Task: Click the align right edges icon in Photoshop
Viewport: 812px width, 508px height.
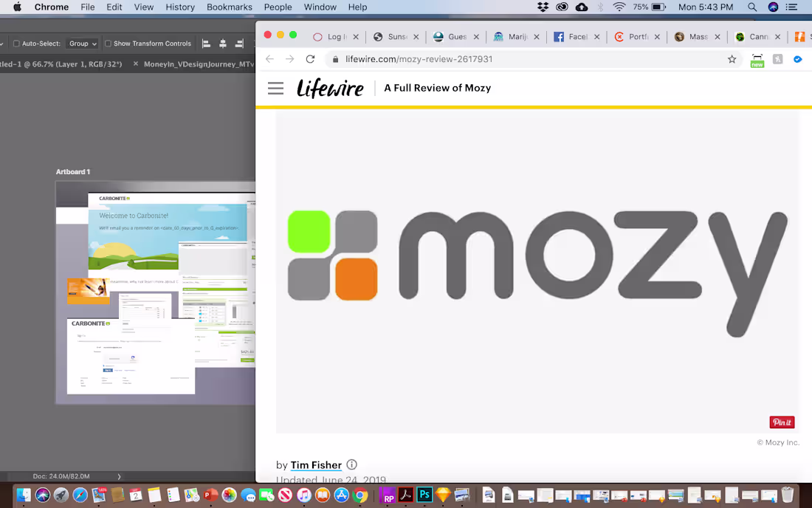Action: click(x=238, y=44)
